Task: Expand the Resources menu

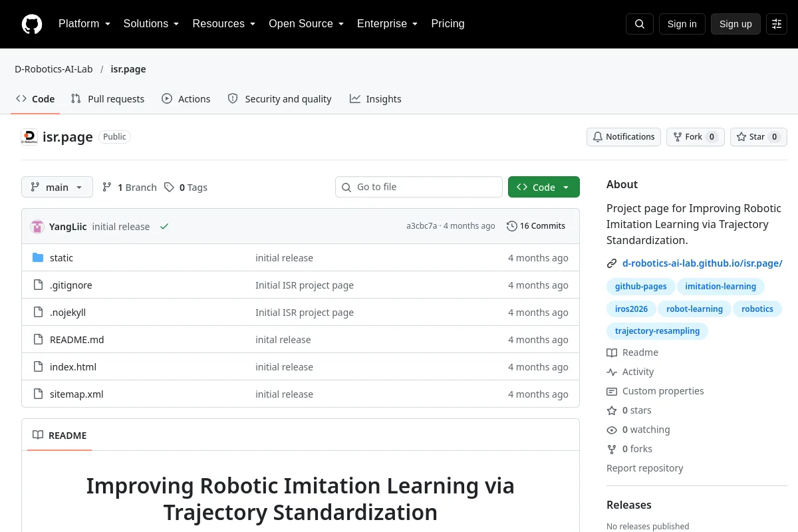Action: [x=224, y=24]
